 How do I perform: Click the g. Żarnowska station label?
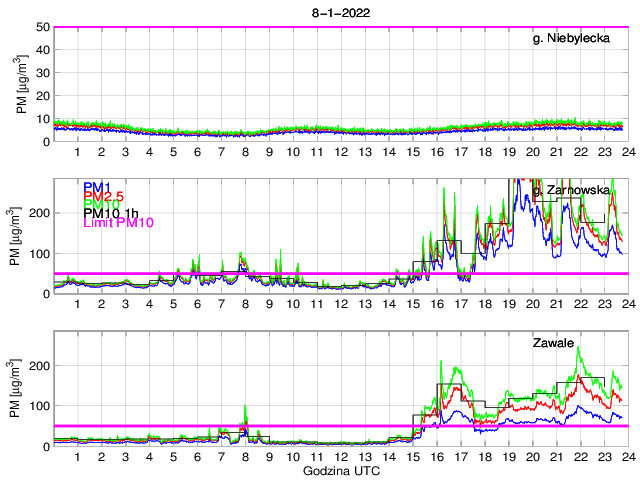click(571, 191)
